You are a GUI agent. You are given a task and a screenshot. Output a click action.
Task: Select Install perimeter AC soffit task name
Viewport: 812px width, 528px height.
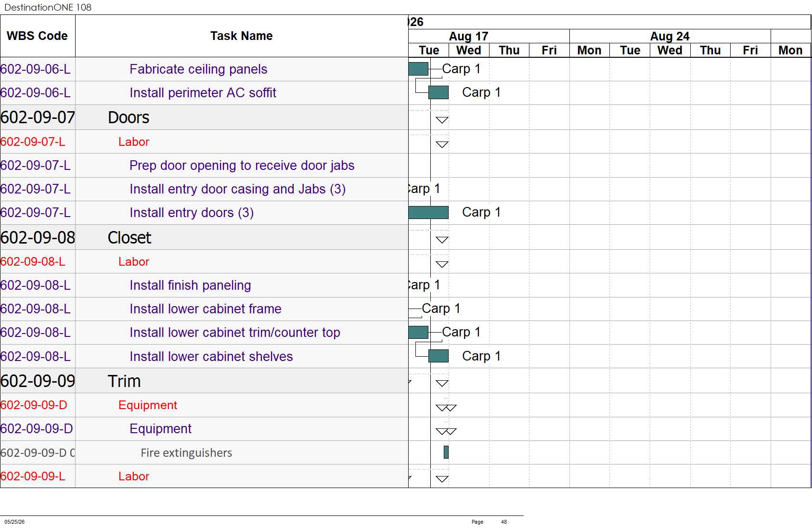[x=203, y=93]
